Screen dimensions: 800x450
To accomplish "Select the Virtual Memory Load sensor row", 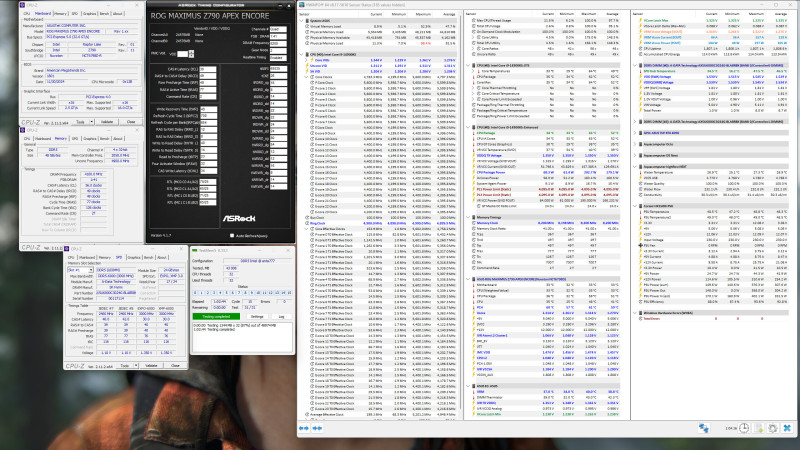I will pyautogui.click(x=382, y=26).
